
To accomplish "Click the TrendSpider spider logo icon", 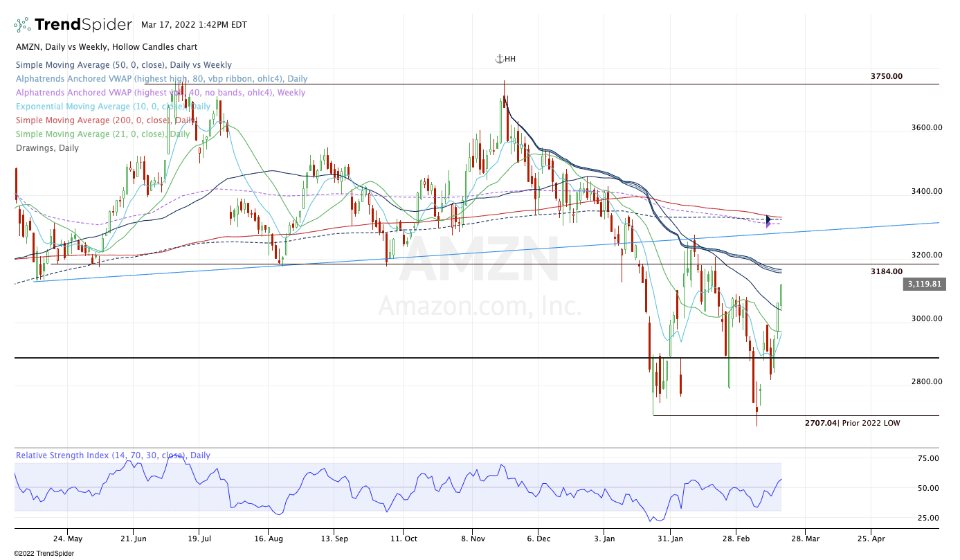I will [x=22, y=25].
